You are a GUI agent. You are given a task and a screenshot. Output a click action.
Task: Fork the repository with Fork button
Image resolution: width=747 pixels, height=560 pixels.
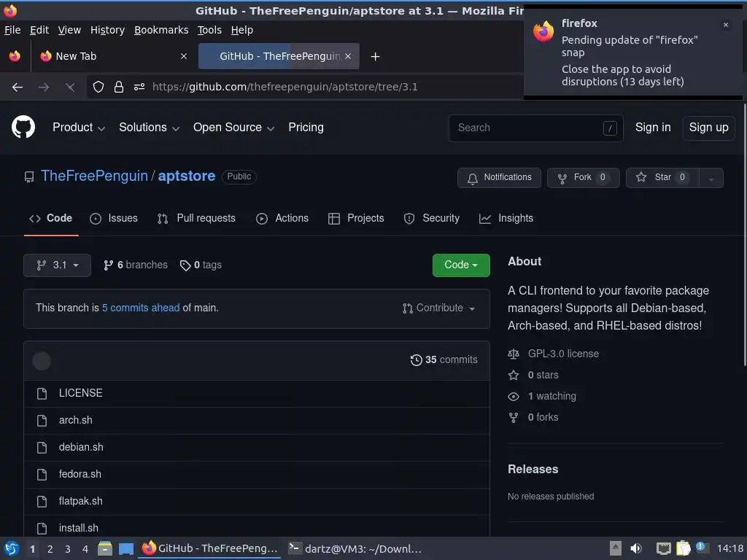(x=583, y=178)
